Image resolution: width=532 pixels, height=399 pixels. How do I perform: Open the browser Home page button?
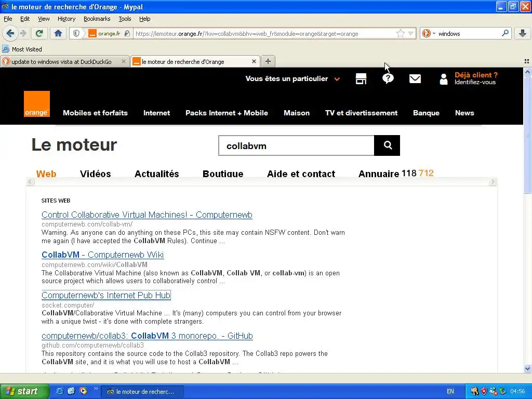coord(58,33)
